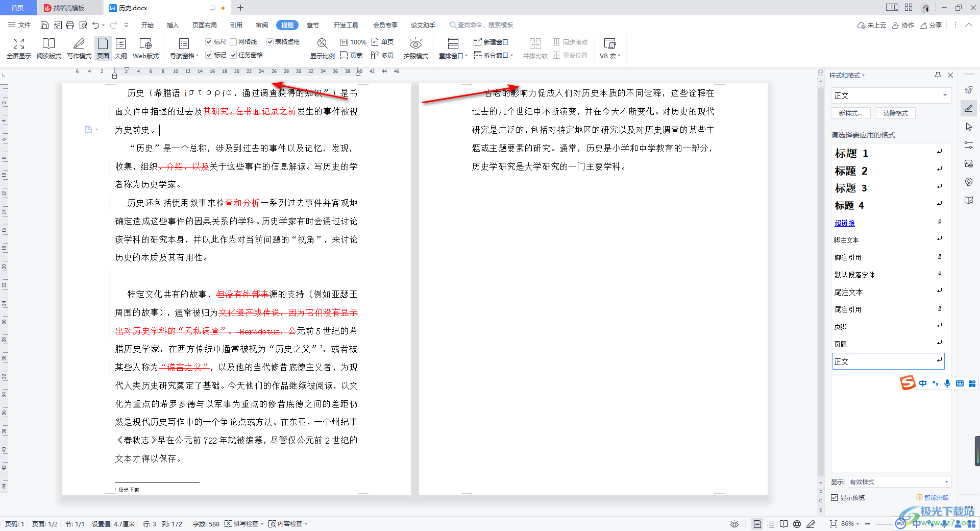Image resolution: width=980 pixels, height=531 pixels.
Task: Toggle the show preview (显示预览) checkbox
Action: [x=835, y=497]
